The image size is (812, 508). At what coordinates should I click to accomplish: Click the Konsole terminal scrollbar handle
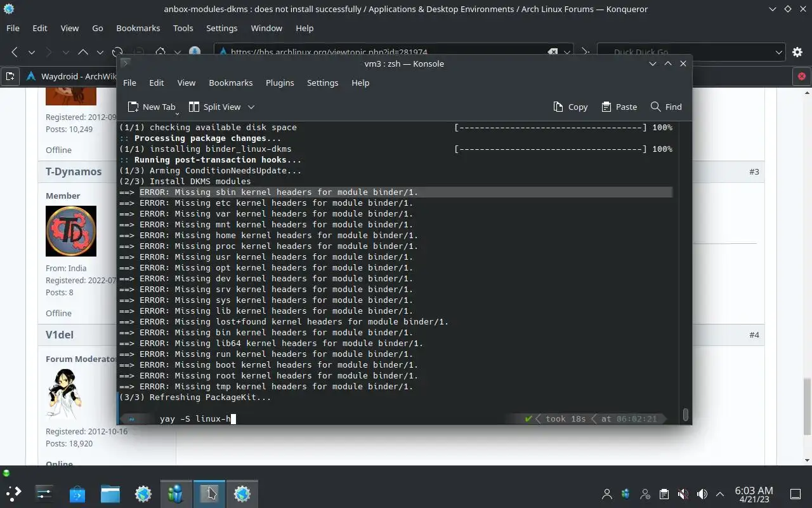coord(685,415)
